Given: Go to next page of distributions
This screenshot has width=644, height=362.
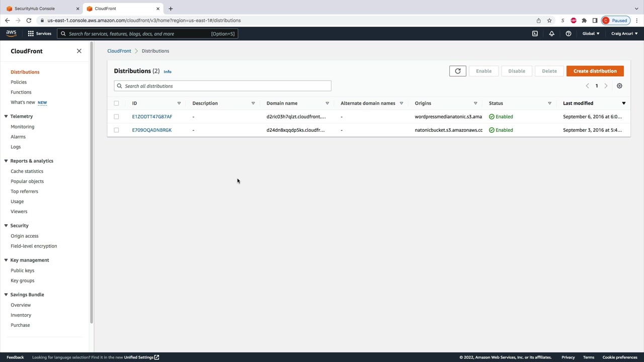Looking at the screenshot, I should (606, 86).
